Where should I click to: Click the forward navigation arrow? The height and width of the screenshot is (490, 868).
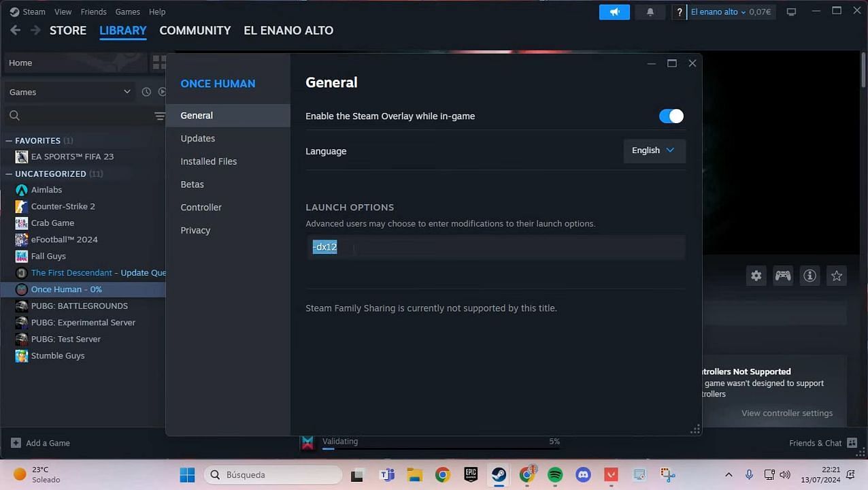tap(35, 31)
